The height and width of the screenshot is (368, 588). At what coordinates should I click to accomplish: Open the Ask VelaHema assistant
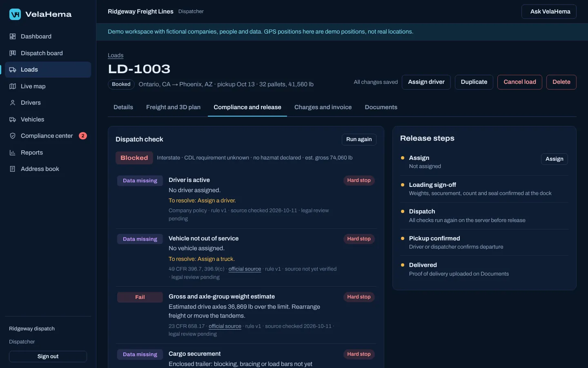[x=549, y=12]
